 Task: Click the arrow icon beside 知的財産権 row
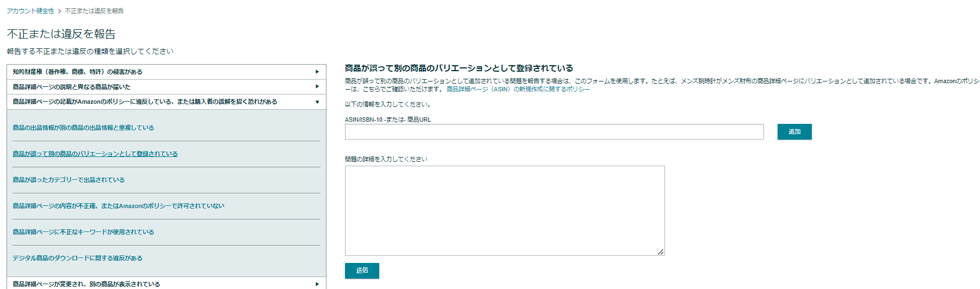317,72
